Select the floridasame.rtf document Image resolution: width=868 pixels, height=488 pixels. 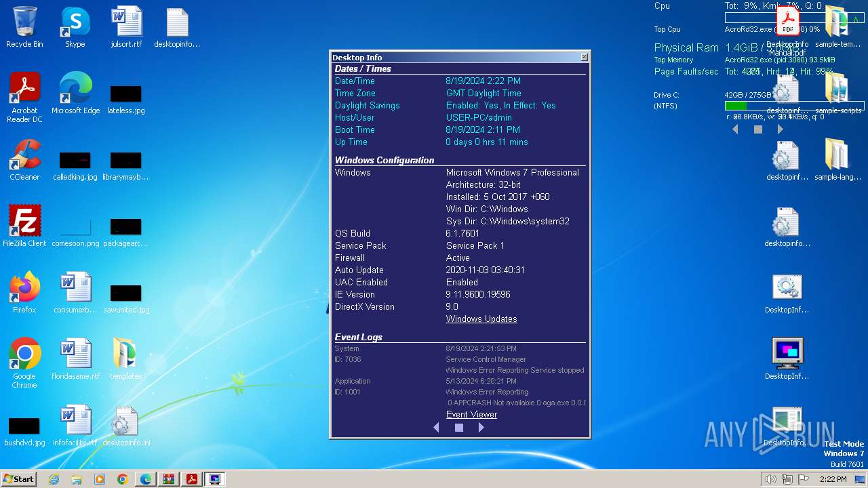point(75,359)
